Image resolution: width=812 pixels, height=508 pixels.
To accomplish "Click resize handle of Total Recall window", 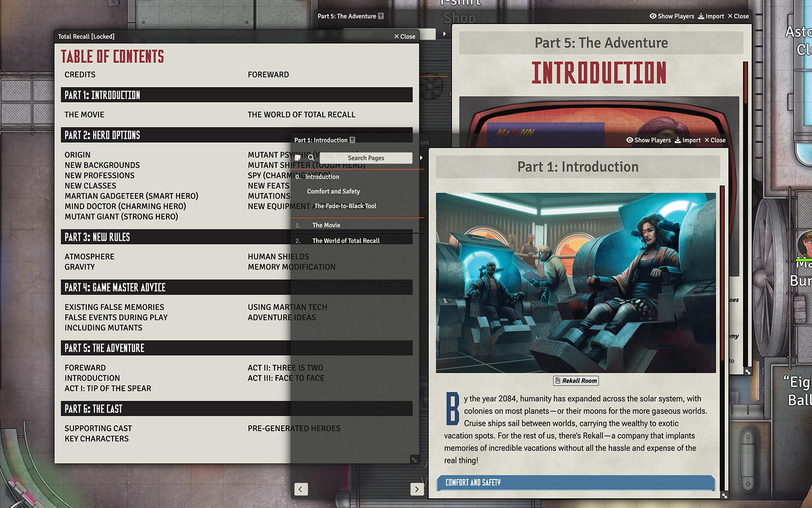I will (414, 460).
